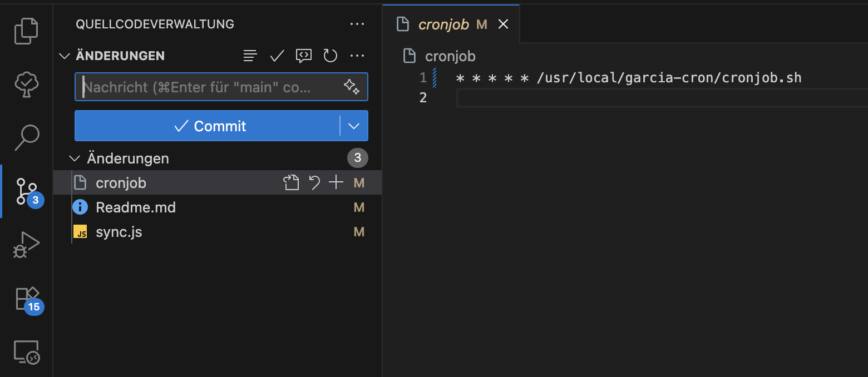The image size is (868, 377).
Task: Click the QUELLCODEVERWALTUNG panel title
Action: [x=155, y=24]
